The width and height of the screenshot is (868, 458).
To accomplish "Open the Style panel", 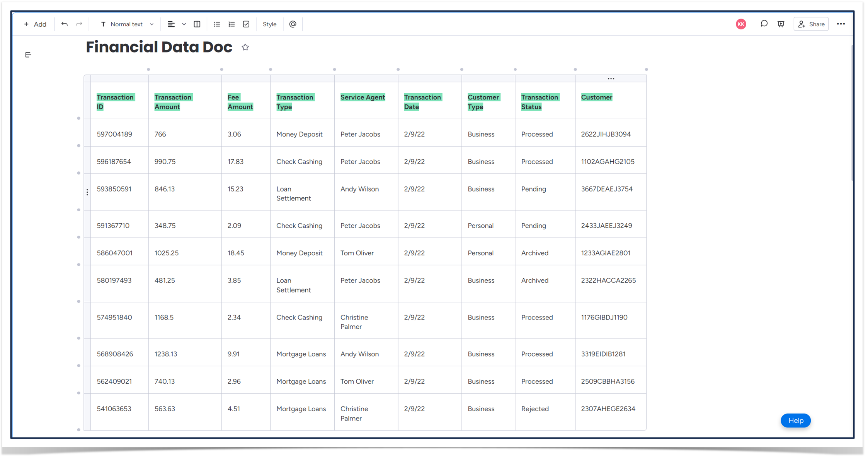I will click(269, 24).
